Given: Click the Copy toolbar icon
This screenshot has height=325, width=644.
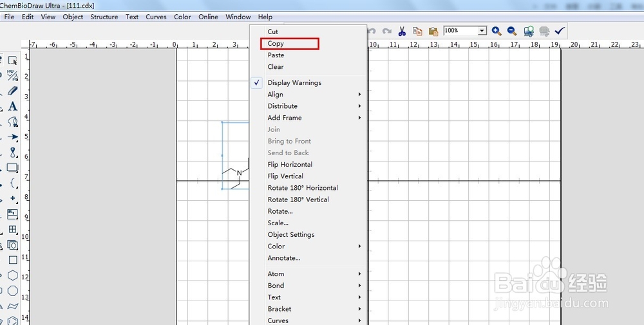Looking at the screenshot, I should coord(417,31).
